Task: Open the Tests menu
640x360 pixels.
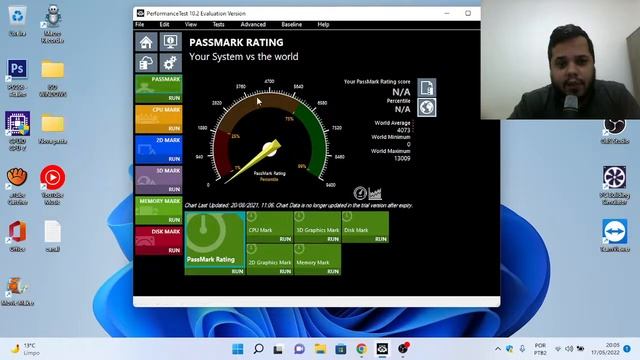Action: pyautogui.click(x=218, y=24)
